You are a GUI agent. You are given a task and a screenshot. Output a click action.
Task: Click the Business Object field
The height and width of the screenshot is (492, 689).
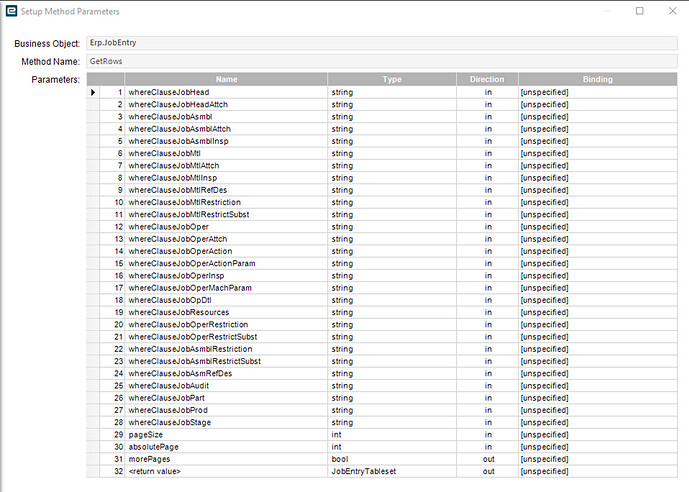tap(381, 43)
